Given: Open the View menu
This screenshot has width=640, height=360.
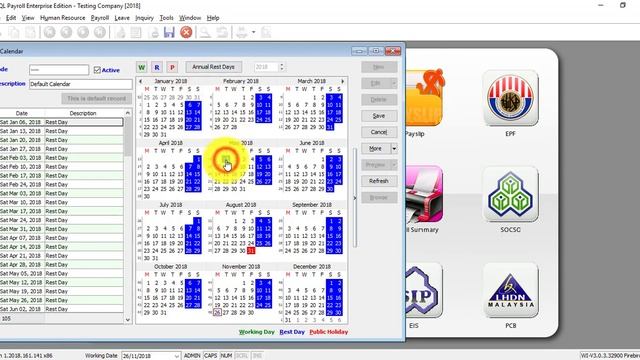Looking at the screenshot, I should (x=28, y=18).
